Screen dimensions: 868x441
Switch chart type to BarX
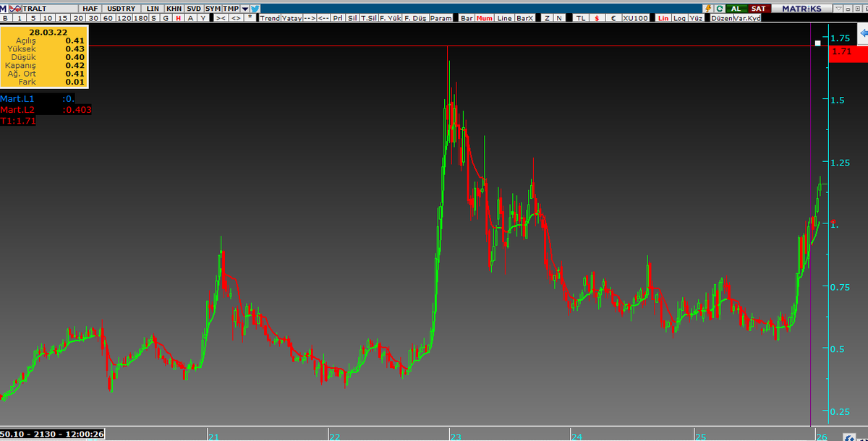524,17
